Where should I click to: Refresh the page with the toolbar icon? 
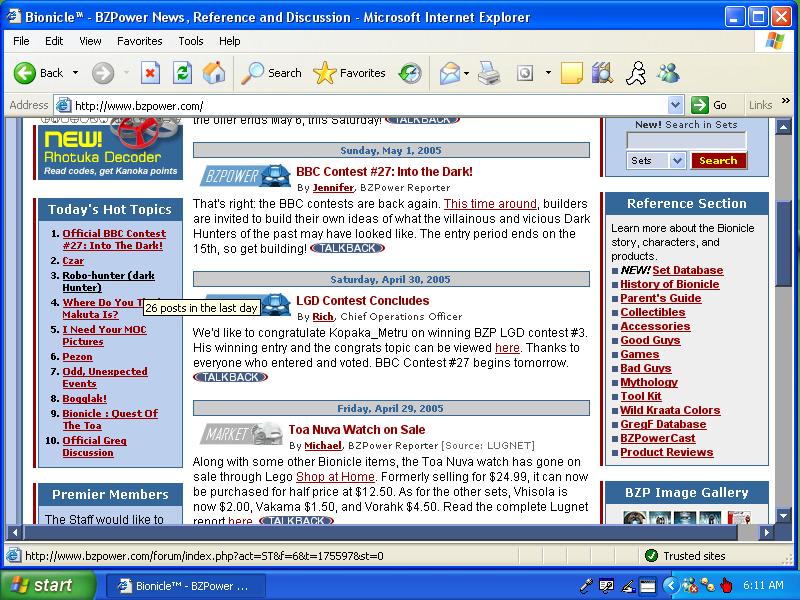pyautogui.click(x=182, y=73)
